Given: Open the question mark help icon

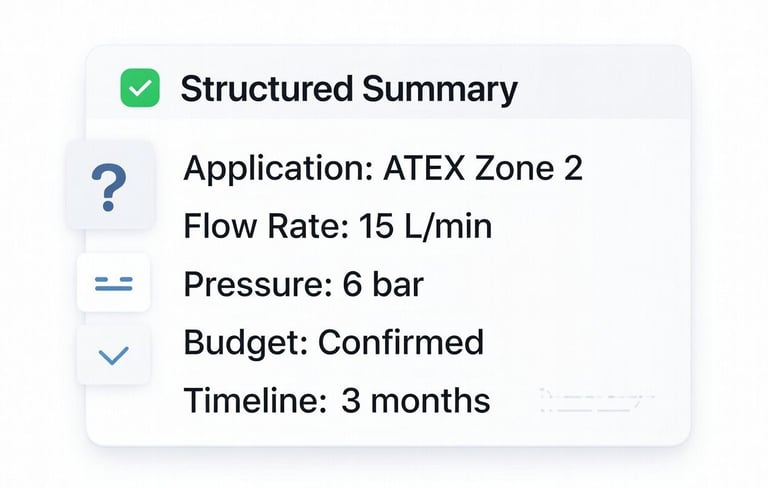Looking at the screenshot, I should pos(110,185).
